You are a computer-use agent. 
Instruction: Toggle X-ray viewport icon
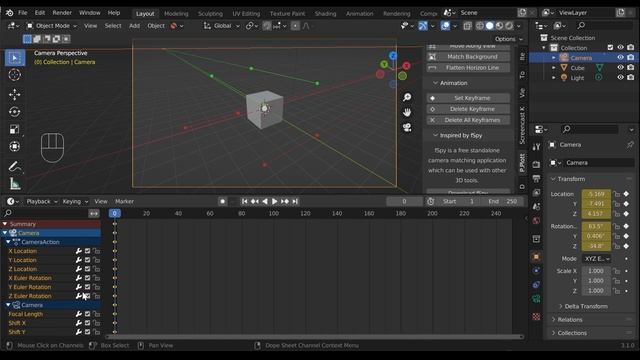pos(467,26)
